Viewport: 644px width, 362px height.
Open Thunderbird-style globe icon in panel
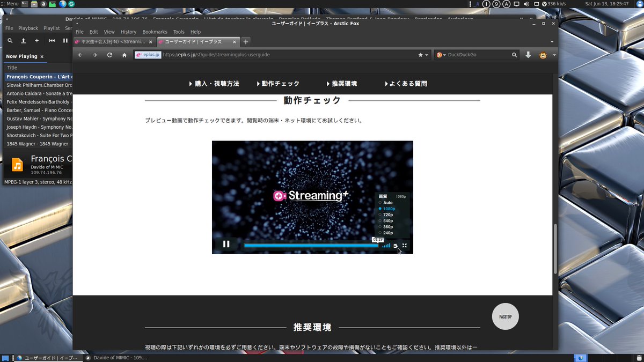(x=62, y=4)
